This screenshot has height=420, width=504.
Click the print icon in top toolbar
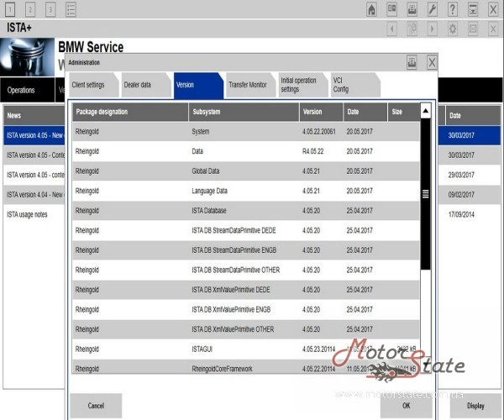point(412,9)
